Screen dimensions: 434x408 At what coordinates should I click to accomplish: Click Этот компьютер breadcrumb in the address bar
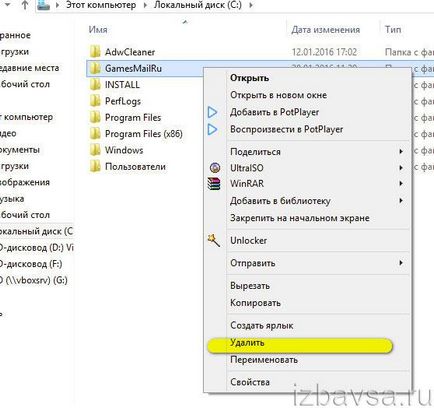tap(101, 5)
